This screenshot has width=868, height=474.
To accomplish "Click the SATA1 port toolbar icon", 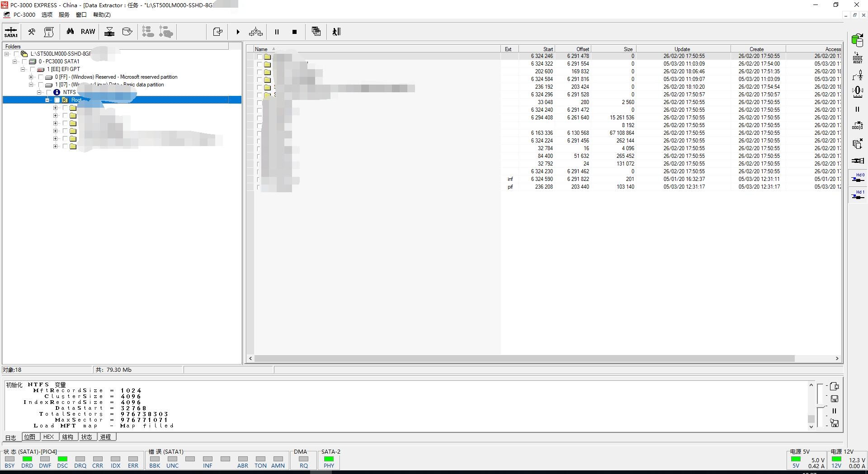I will pyautogui.click(x=11, y=32).
